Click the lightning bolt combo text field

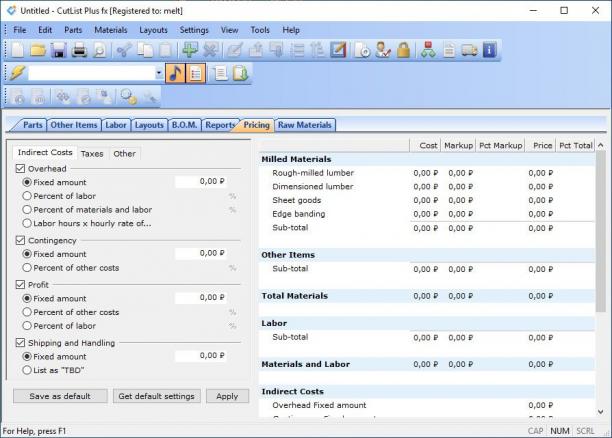[92, 73]
